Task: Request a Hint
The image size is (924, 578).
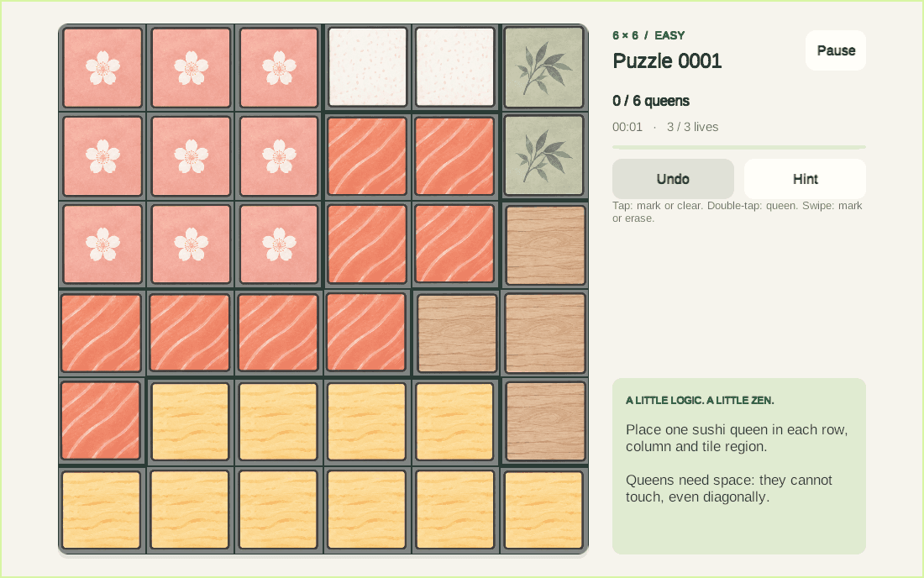Action: coord(805,179)
